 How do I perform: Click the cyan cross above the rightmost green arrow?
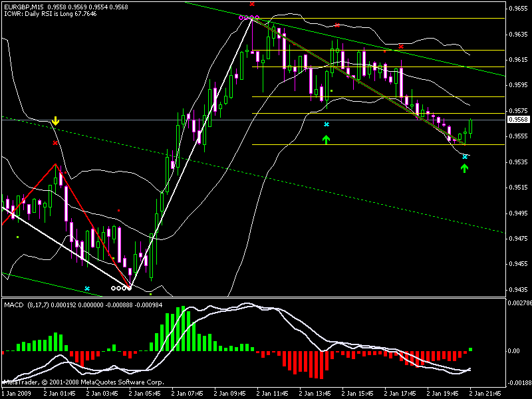click(x=464, y=156)
